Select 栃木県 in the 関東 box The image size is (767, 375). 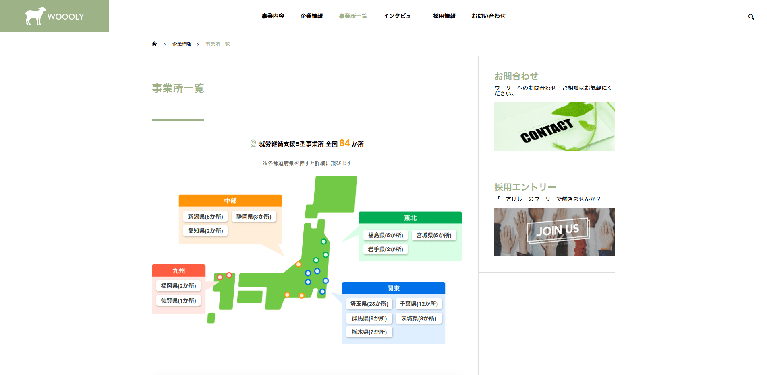pyautogui.click(x=369, y=332)
